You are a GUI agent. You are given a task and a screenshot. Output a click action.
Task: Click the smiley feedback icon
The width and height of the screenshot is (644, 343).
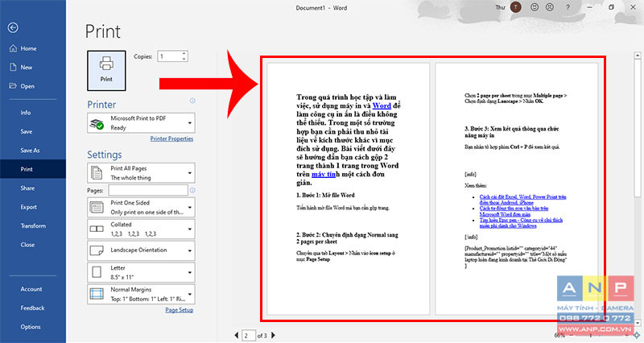click(535, 7)
